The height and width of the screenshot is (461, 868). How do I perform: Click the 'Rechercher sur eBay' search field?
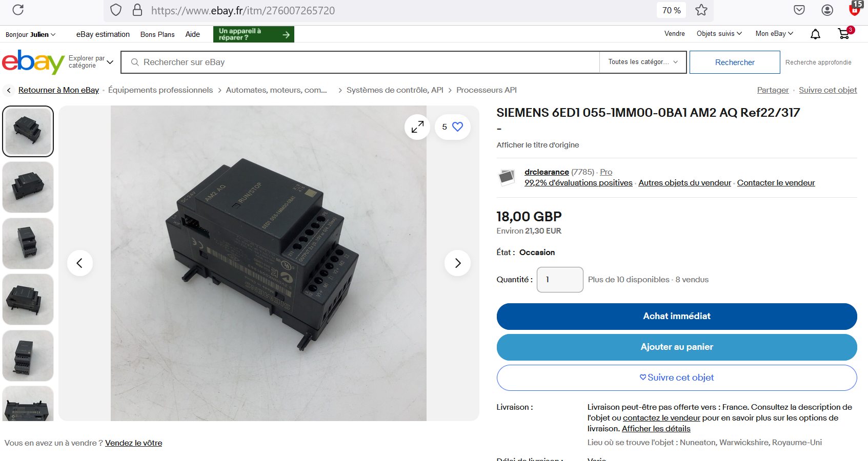click(359, 62)
